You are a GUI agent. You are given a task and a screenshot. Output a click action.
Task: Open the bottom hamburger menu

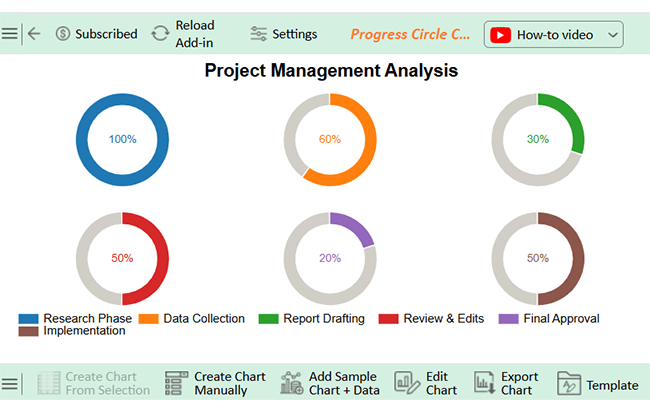[10, 384]
